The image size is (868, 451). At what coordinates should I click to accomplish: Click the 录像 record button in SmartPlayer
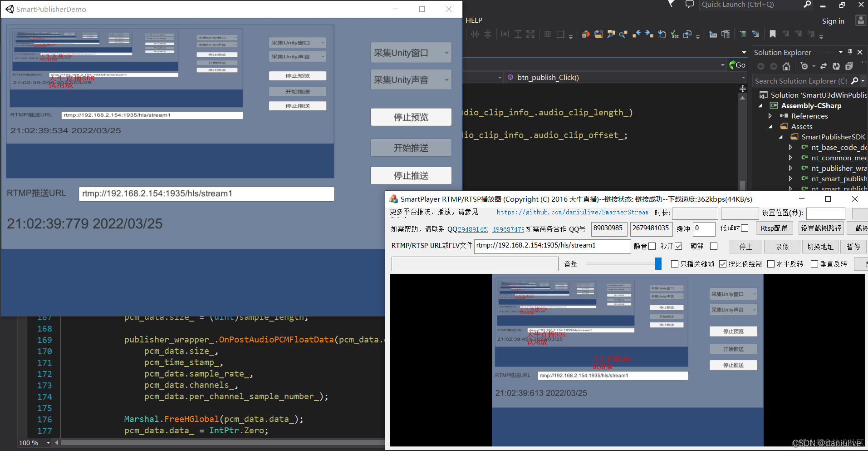(x=782, y=247)
